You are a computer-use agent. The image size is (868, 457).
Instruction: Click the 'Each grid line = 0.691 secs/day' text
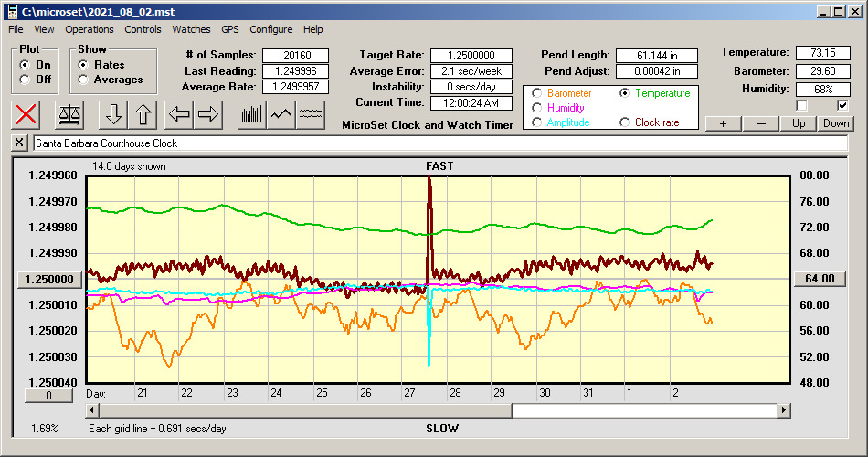tap(157, 428)
